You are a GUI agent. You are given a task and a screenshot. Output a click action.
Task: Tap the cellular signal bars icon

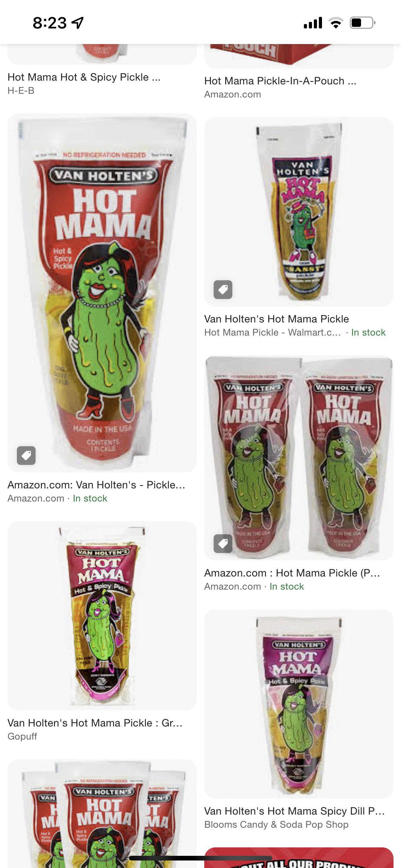pos(313,22)
